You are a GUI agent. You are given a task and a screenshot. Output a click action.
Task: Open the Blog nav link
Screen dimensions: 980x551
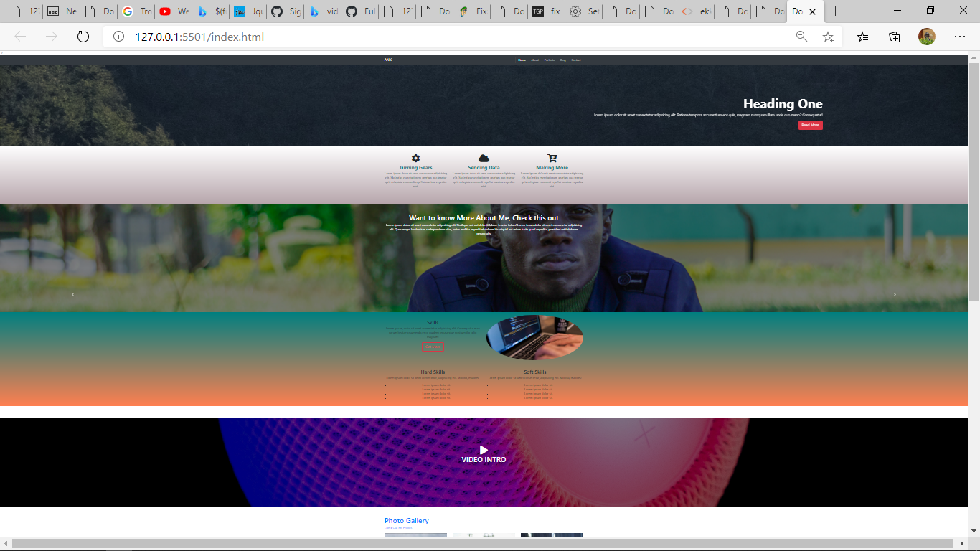563,60
